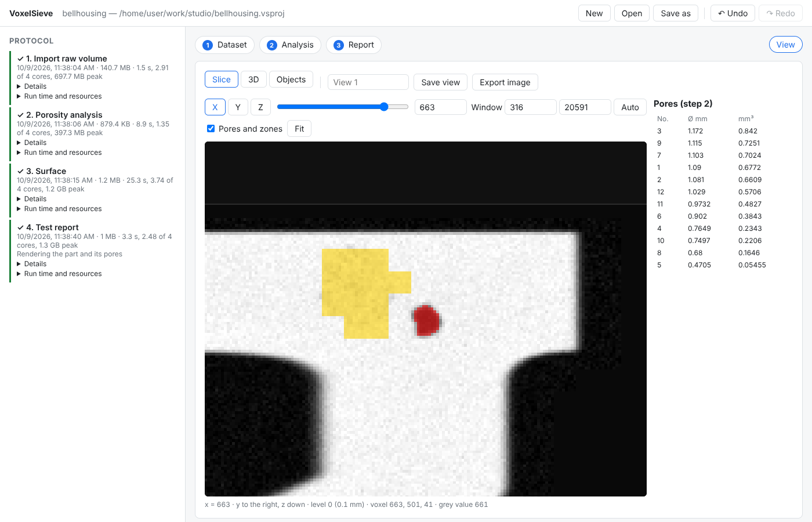Viewport: 812px width, 522px height.
Task: Open the Analysis tab
Action: (290, 45)
